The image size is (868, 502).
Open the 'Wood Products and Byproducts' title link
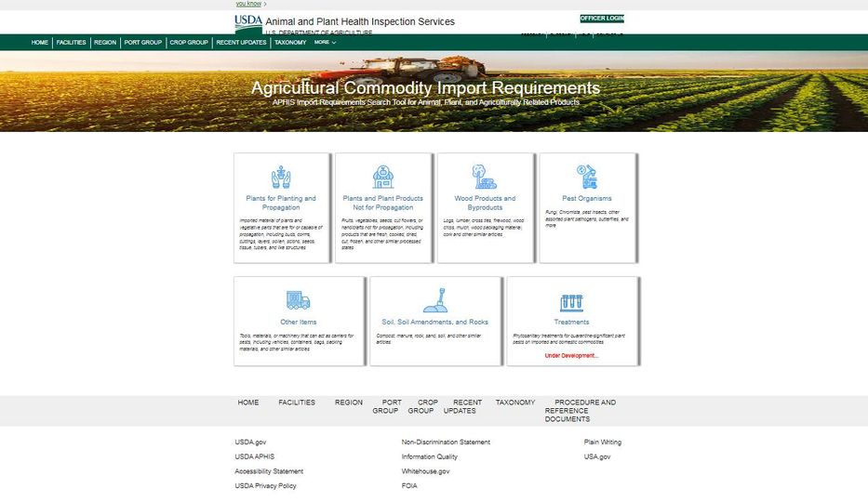[485, 203]
